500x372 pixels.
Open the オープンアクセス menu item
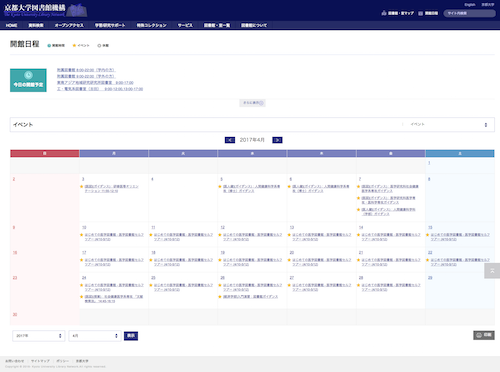tap(69, 25)
